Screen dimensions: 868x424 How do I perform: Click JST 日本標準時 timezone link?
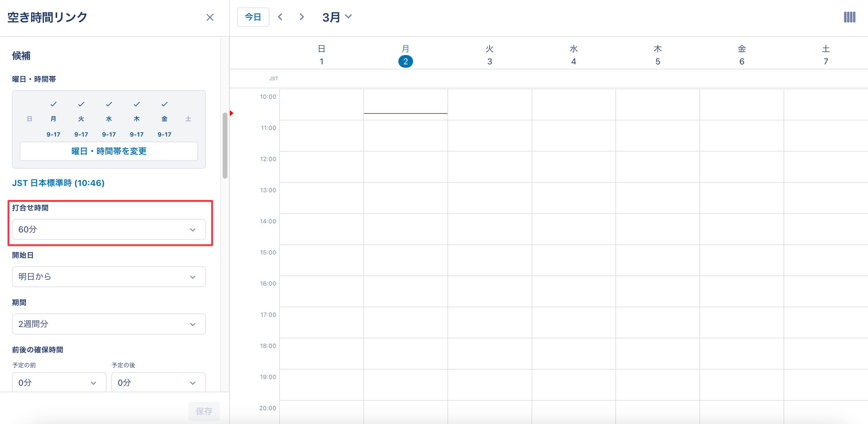point(58,183)
